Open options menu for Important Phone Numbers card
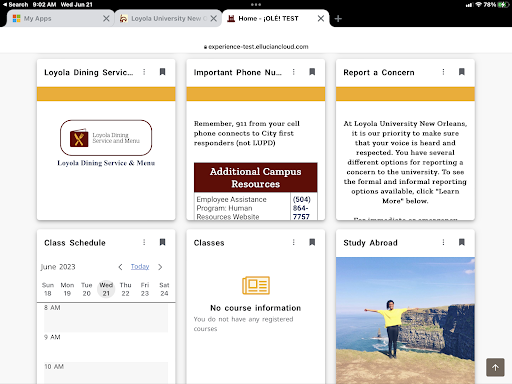 pos(294,72)
